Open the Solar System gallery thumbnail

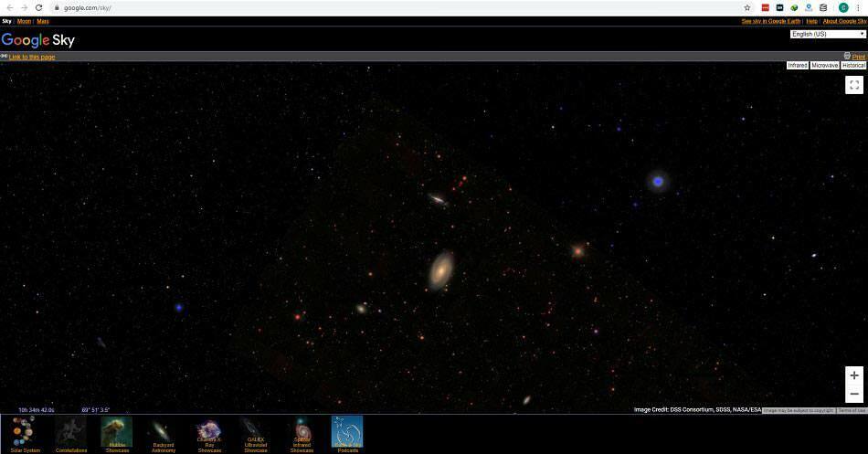click(25, 435)
